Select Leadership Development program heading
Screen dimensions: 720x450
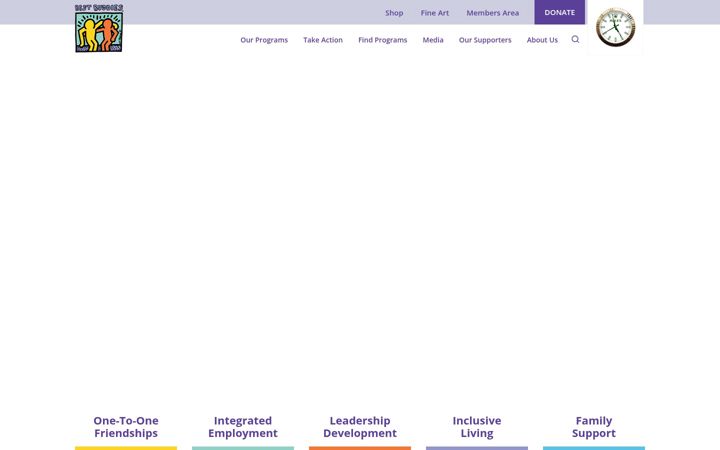(360, 427)
